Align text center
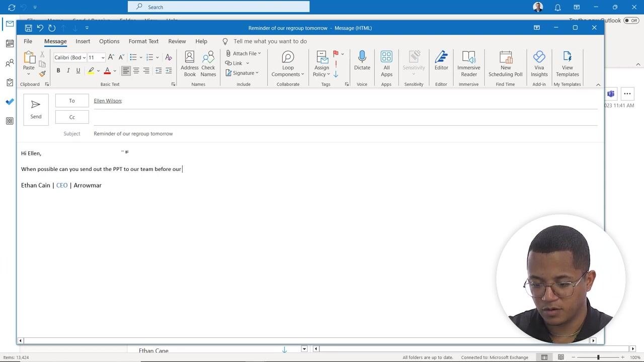The height and width of the screenshot is (362, 644). [136, 71]
